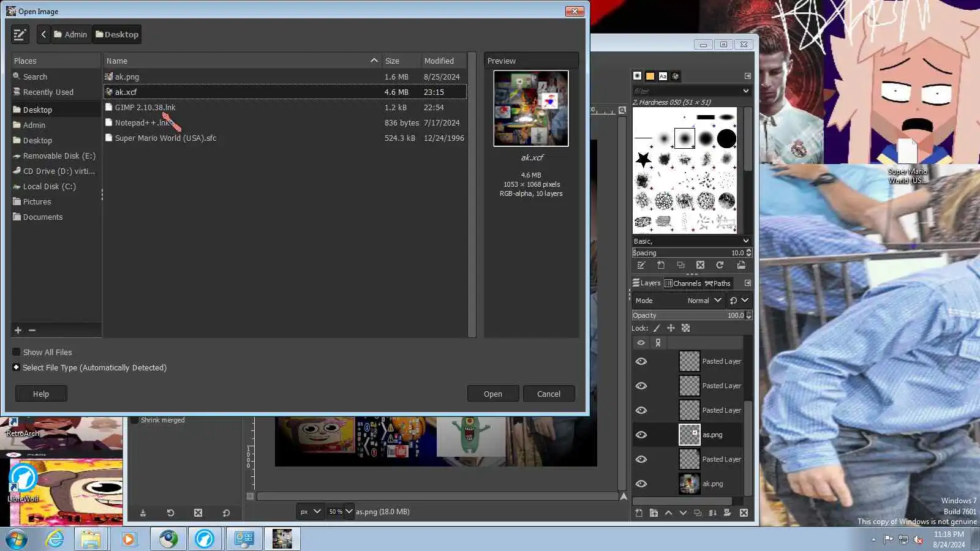Delete the selected brush
980x551 pixels.
coord(700,266)
